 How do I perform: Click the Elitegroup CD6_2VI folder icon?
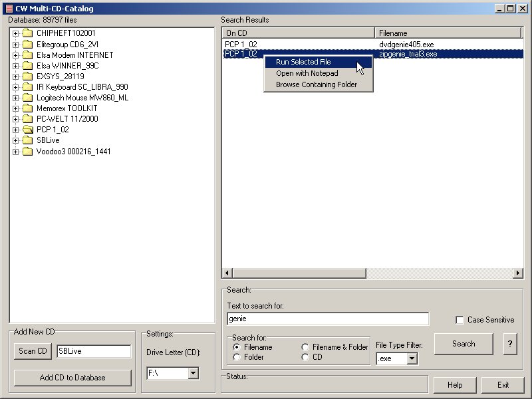pyautogui.click(x=27, y=45)
